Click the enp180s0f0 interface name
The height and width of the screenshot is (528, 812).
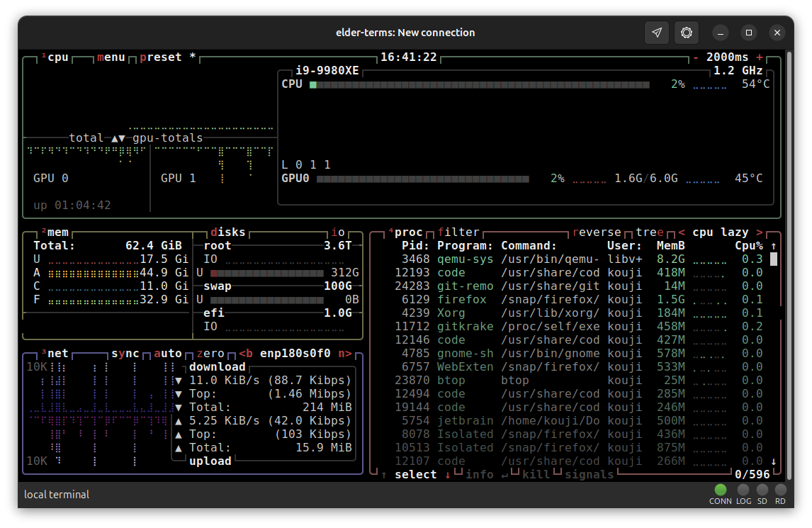[x=295, y=354]
